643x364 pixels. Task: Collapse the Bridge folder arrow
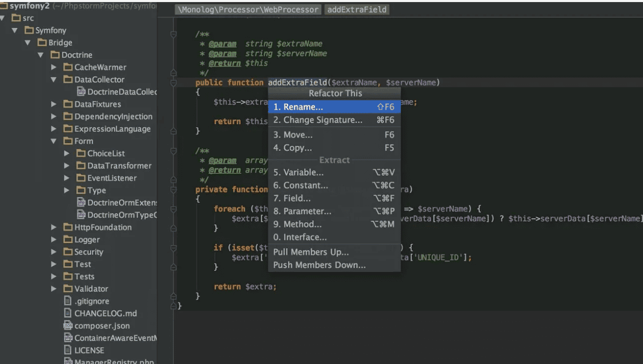point(28,43)
